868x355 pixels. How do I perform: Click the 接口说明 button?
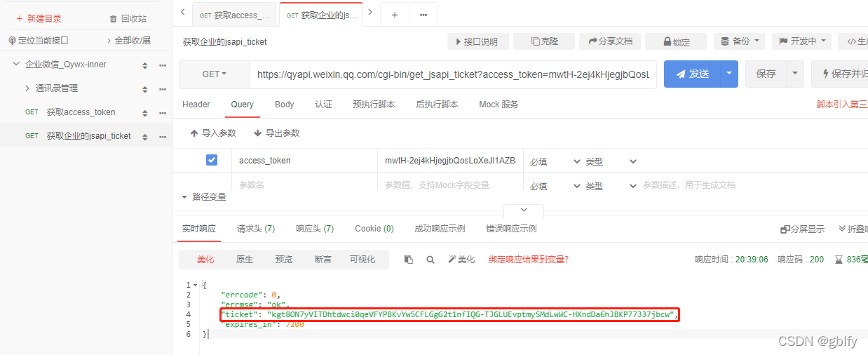coord(477,41)
